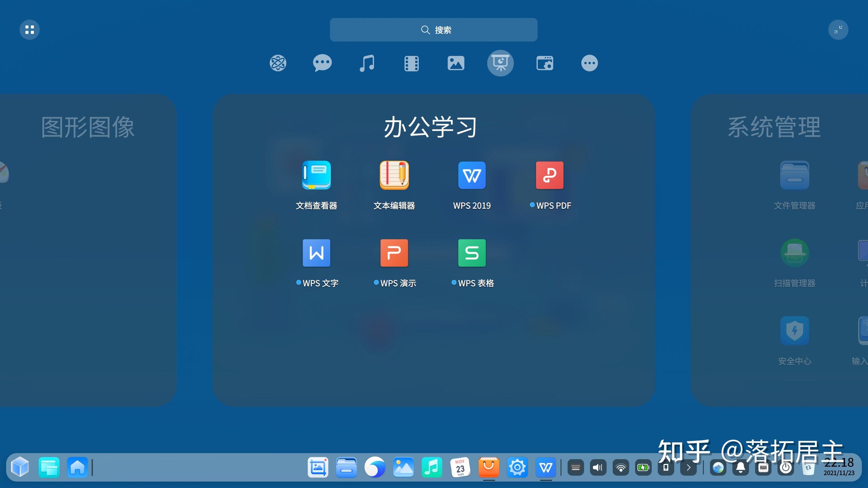The height and width of the screenshot is (488, 868).
Task: Start the WPS 演示 presentation app
Action: click(x=394, y=253)
